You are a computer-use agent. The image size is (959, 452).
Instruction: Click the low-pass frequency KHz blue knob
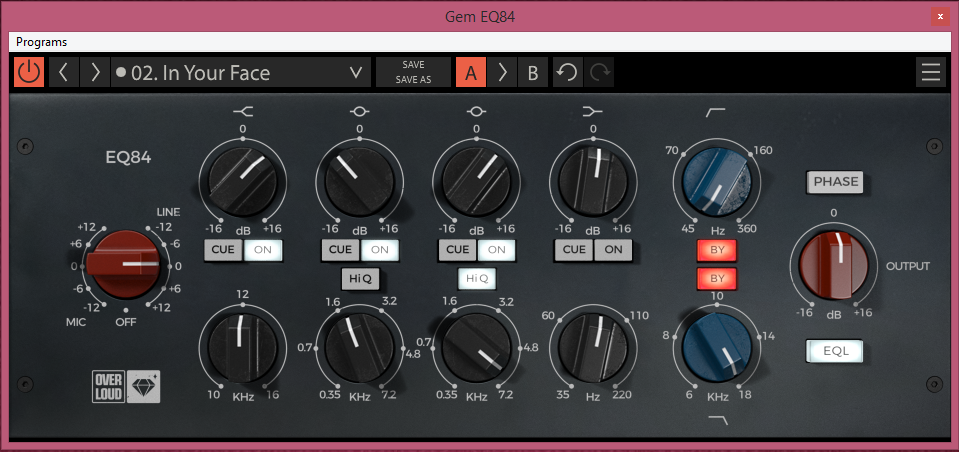tap(717, 348)
